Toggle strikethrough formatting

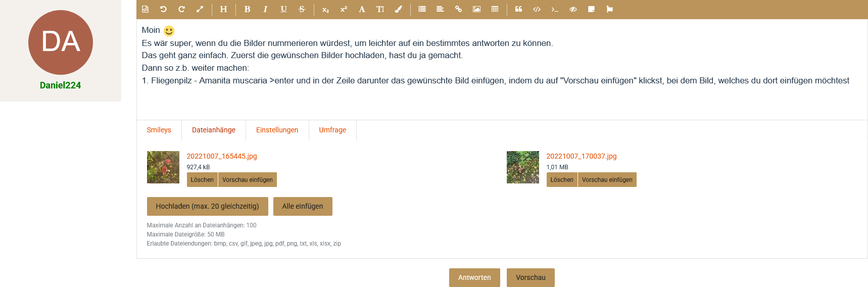(302, 9)
